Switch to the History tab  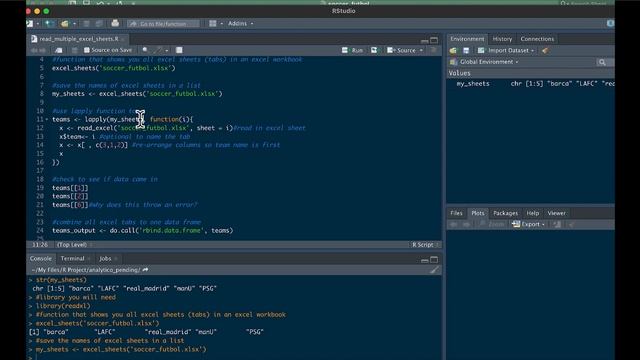[x=502, y=39]
